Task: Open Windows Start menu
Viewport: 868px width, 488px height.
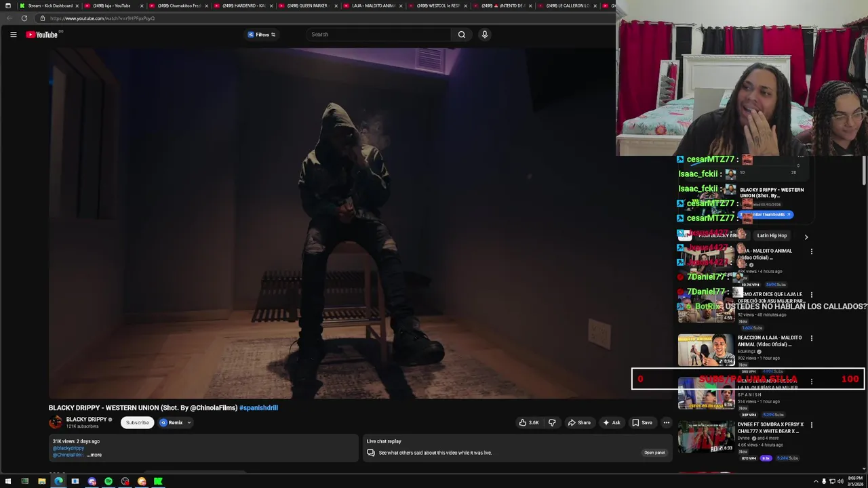Action: [x=8, y=481]
